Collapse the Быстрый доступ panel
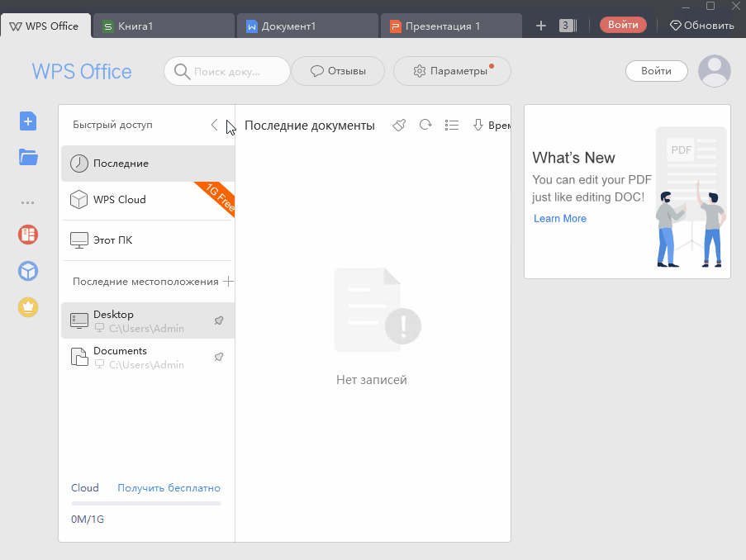 [x=215, y=125]
